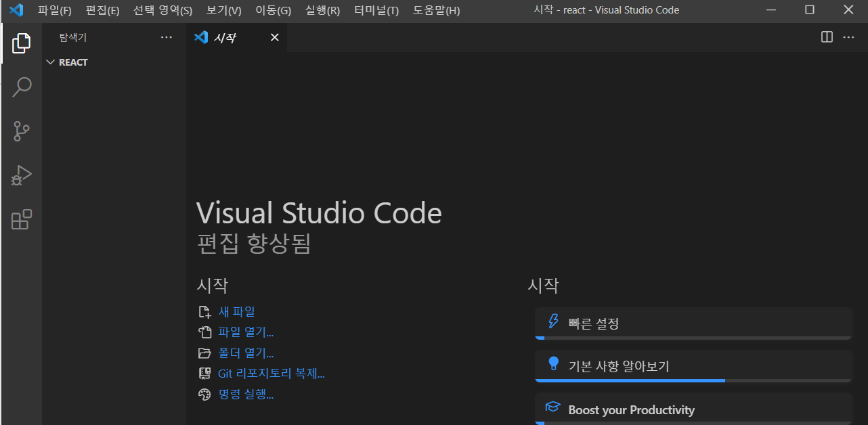Open the 기본 사항 알아보기 walkthrough card
The width and height of the screenshot is (868, 425).
point(693,366)
